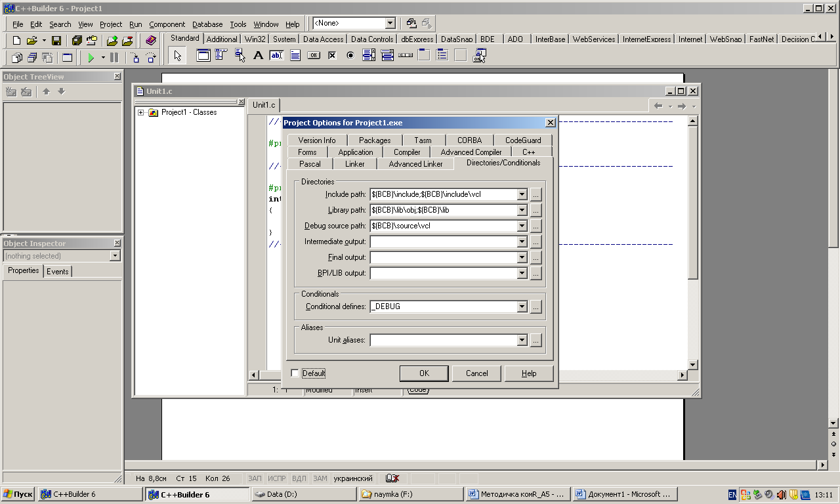
Task: Select the Edit component icon
Action: pyautogui.click(x=277, y=55)
